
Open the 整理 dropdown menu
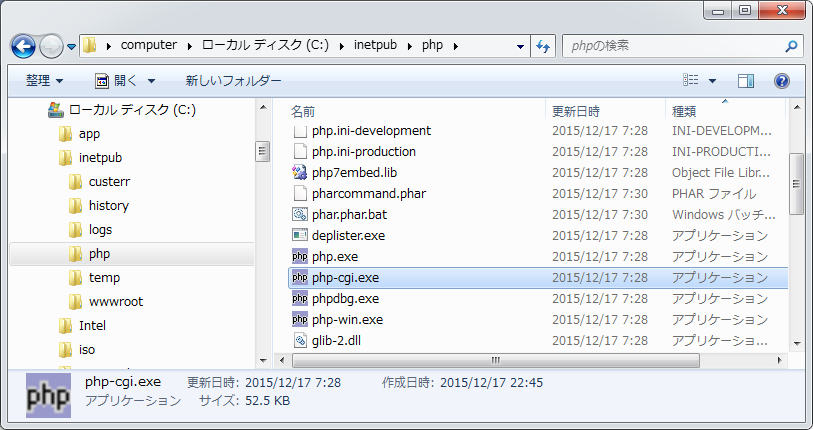pos(44,81)
